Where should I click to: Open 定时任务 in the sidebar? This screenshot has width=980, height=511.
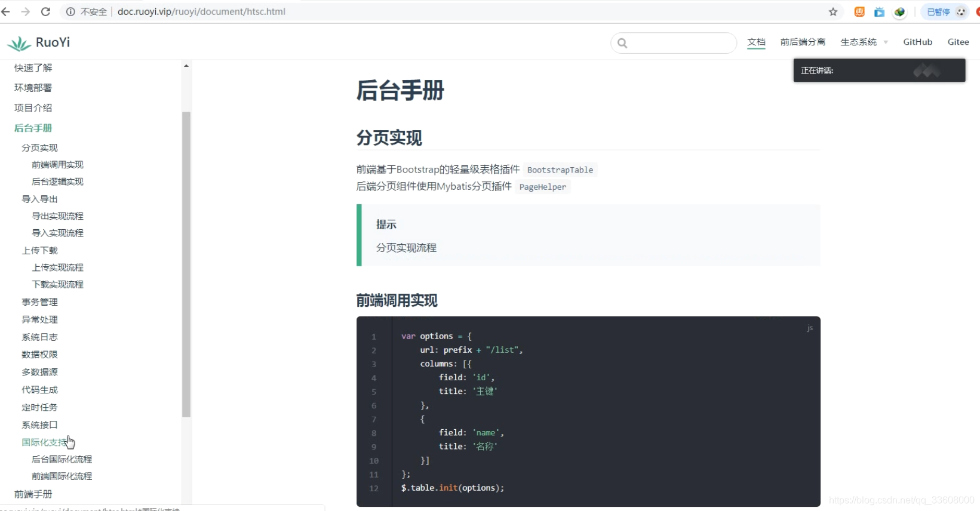pyautogui.click(x=40, y=408)
